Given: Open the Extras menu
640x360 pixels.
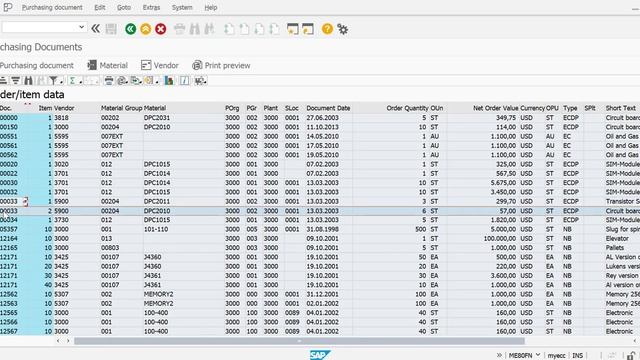Looking at the screenshot, I should [151, 7].
